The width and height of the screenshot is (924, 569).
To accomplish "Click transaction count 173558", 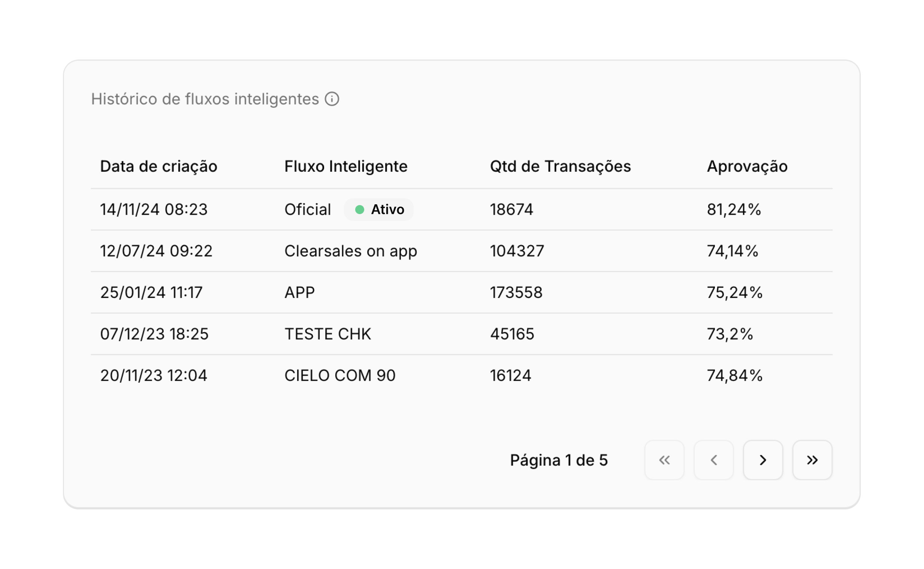I will click(516, 292).
